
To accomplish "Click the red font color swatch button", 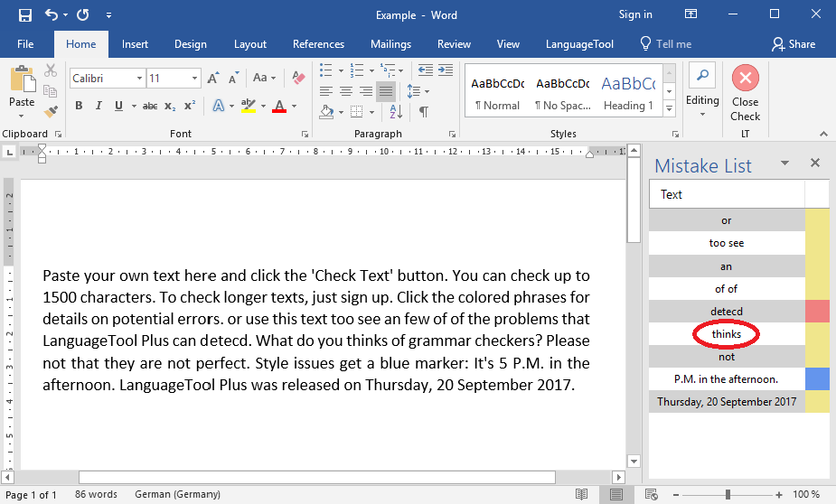I will pyautogui.click(x=278, y=107).
